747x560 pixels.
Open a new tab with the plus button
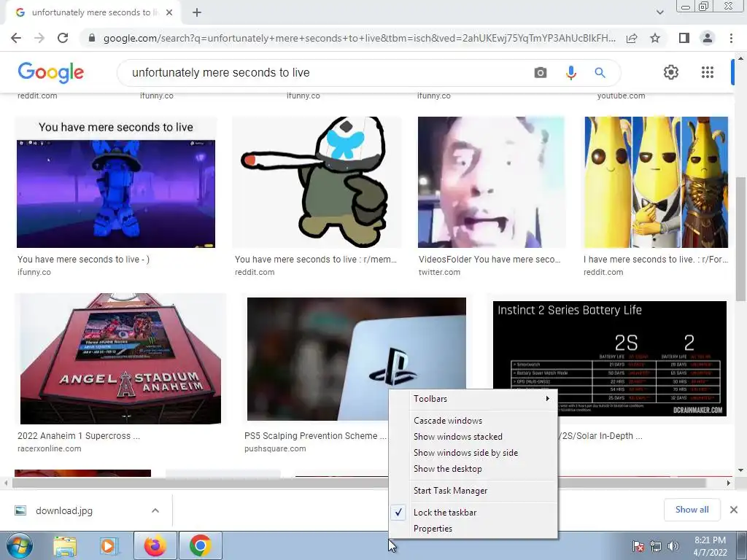tap(197, 12)
